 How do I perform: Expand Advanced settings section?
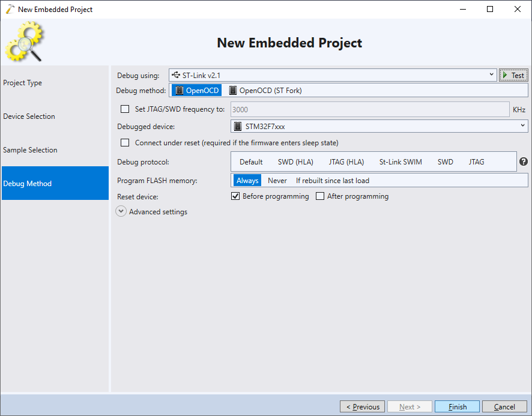pyautogui.click(x=121, y=211)
